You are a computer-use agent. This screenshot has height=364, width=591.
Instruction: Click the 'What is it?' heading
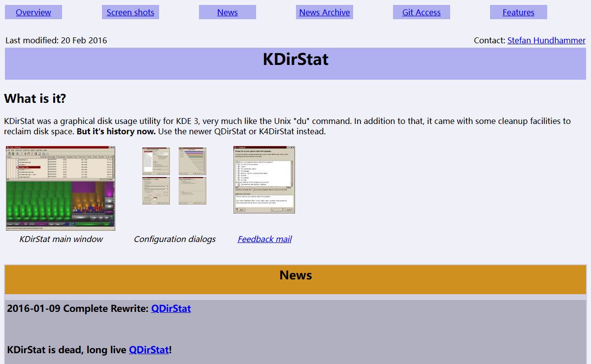click(35, 98)
